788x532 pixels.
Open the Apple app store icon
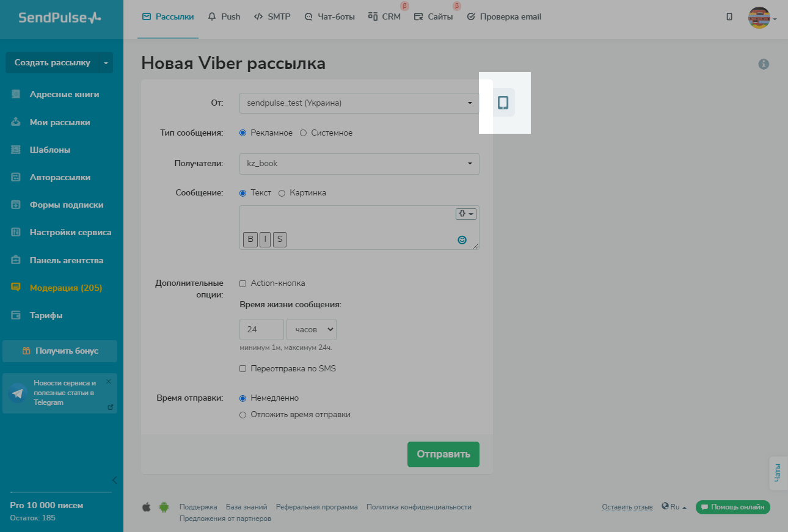click(x=146, y=507)
